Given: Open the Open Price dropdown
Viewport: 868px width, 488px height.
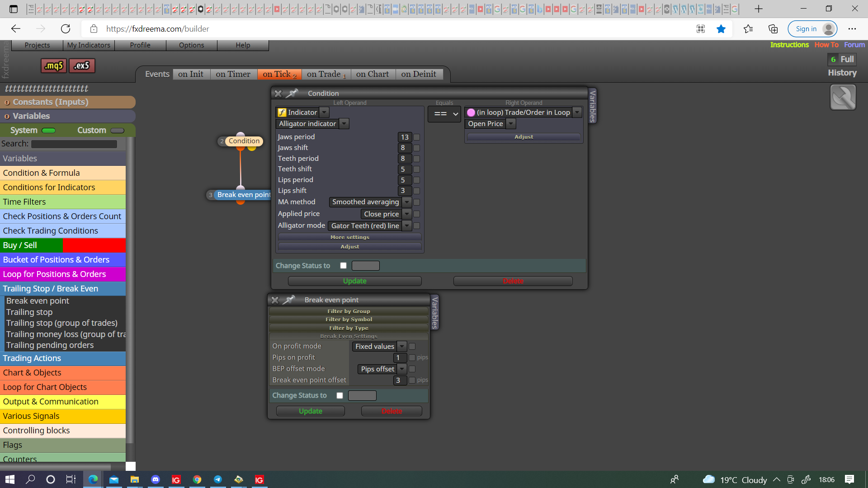Looking at the screenshot, I should pyautogui.click(x=511, y=124).
